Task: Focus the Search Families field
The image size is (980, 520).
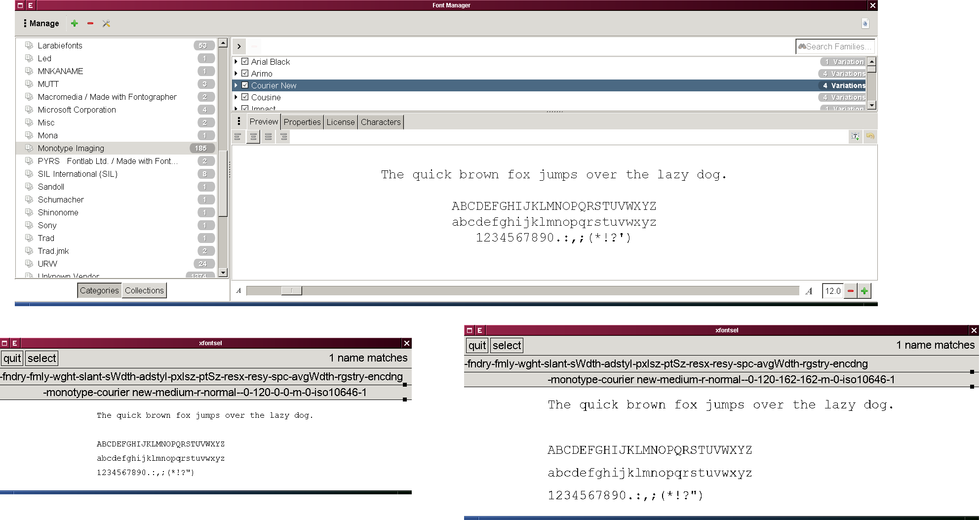Action: pos(835,46)
